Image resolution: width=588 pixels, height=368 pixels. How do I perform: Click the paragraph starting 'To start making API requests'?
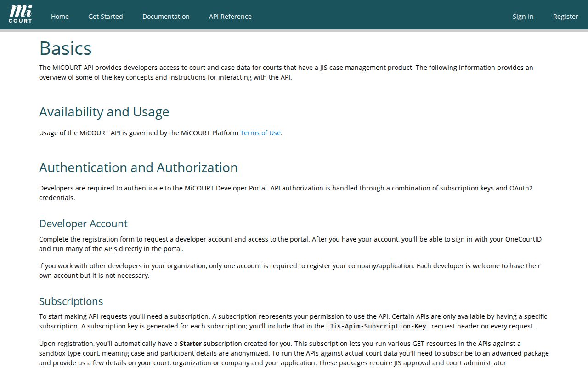pyautogui.click(x=293, y=322)
